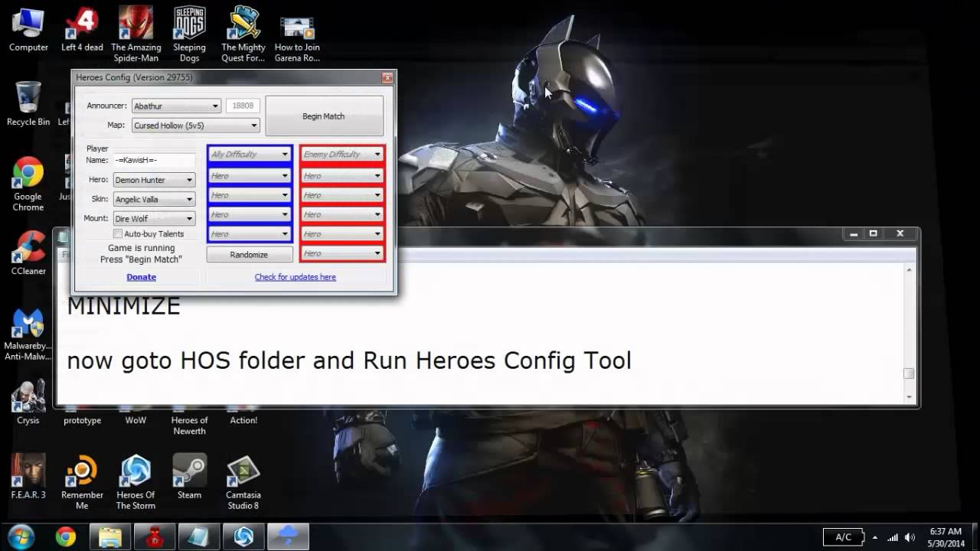The height and width of the screenshot is (551, 980).
Task: Minimize the background notepad window
Action: point(853,233)
